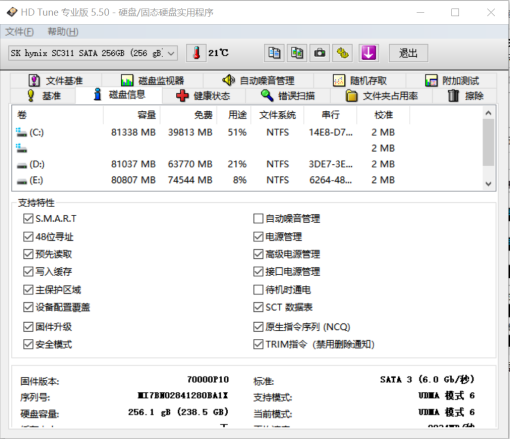
Task: Click the File Benchmark tab icon
Action: pos(34,80)
